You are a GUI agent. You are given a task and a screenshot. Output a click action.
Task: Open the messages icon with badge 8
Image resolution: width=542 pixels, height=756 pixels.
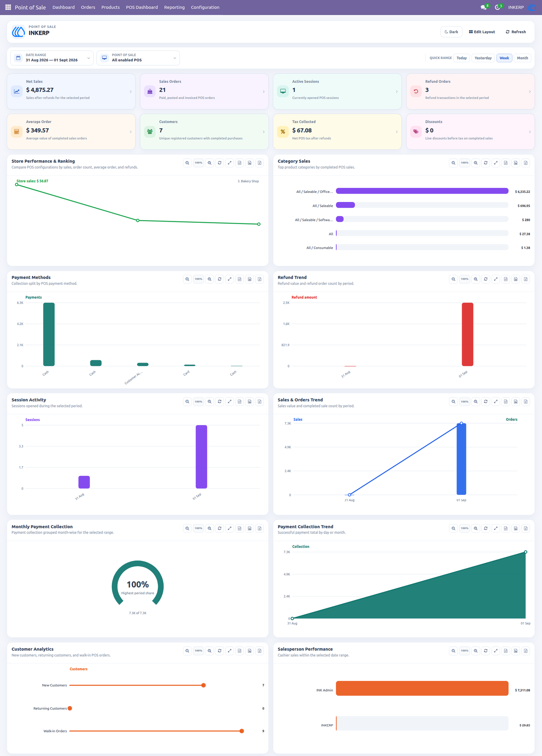[x=484, y=7]
